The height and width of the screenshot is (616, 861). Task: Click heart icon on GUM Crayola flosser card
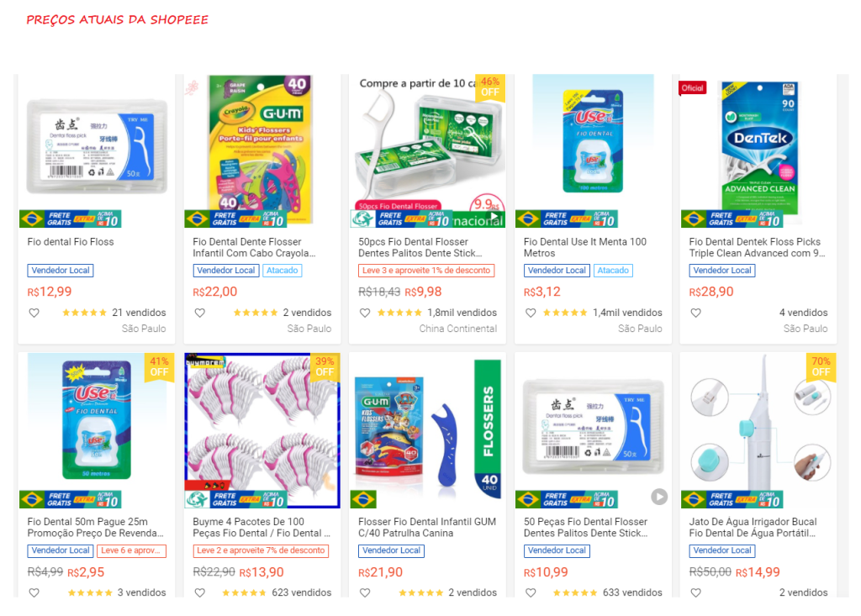click(x=200, y=313)
